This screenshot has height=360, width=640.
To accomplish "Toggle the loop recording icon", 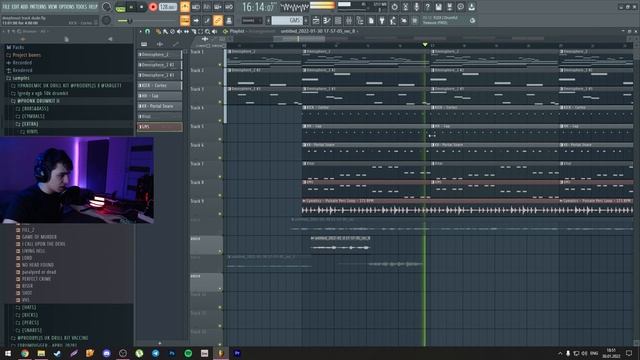I will pos(229,7).
